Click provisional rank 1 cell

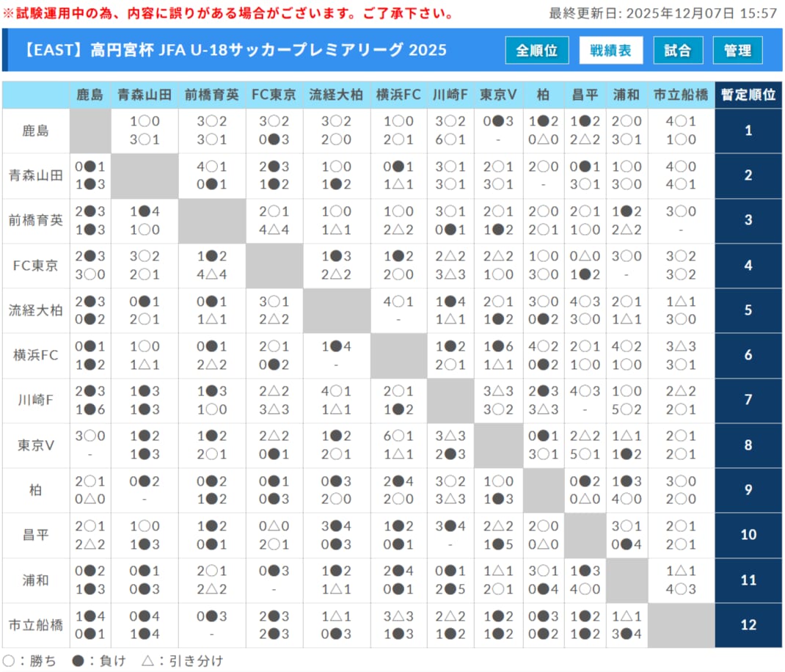(x=748, y=131)
